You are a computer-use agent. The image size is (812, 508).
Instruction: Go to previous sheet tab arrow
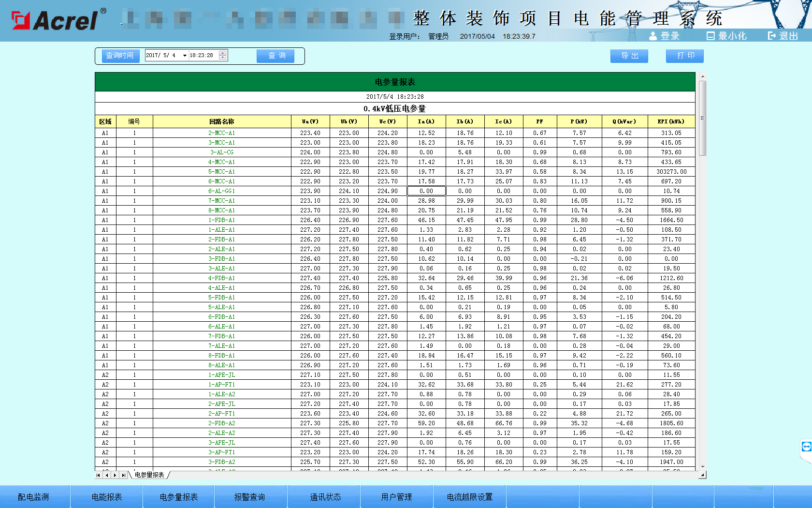(107, 475)
